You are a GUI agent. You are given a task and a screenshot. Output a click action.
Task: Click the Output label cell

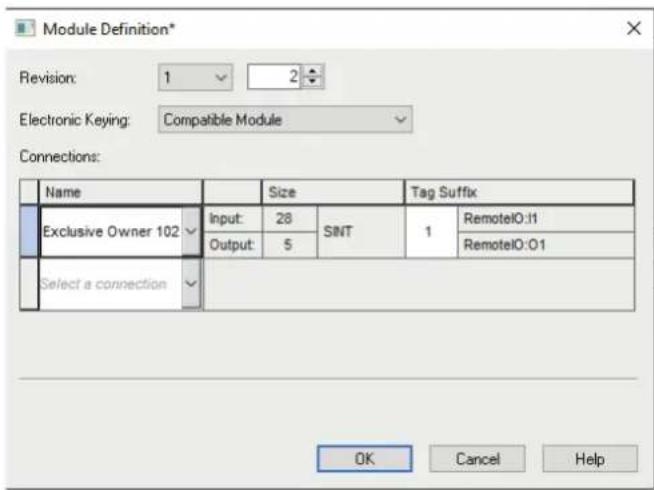(x=233, y=245)
